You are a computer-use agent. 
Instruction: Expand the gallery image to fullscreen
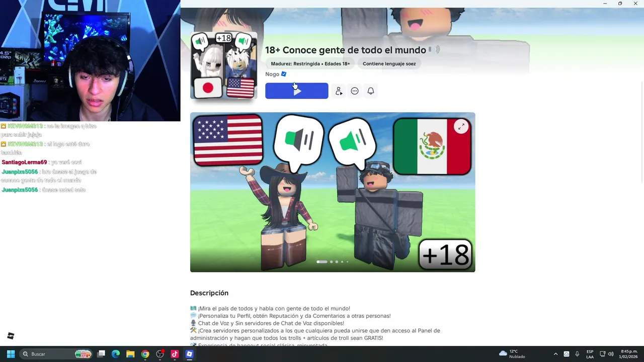point(461,127)
